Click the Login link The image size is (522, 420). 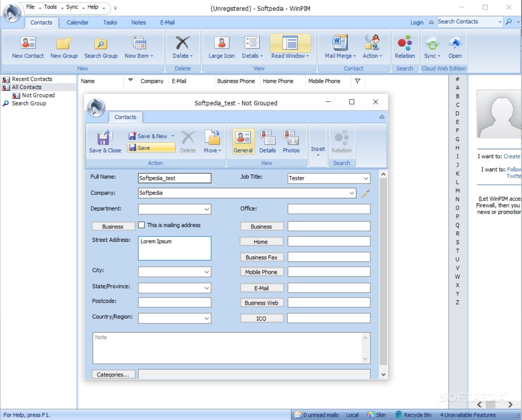tap(416, 23)
